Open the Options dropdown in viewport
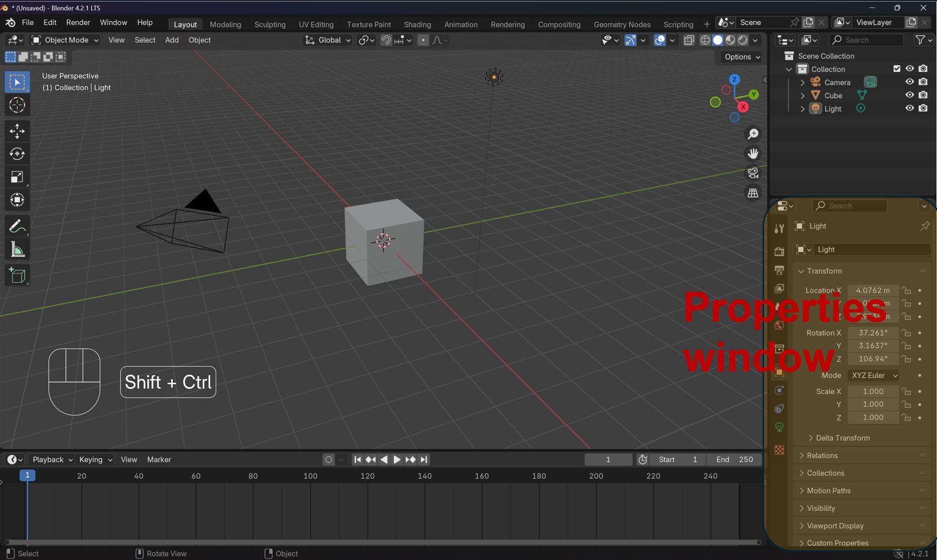Viewport: 937px width, 560px height. (742, 57)
